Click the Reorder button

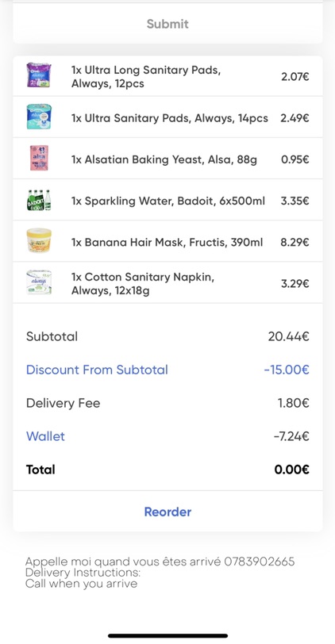click(167, 512)
